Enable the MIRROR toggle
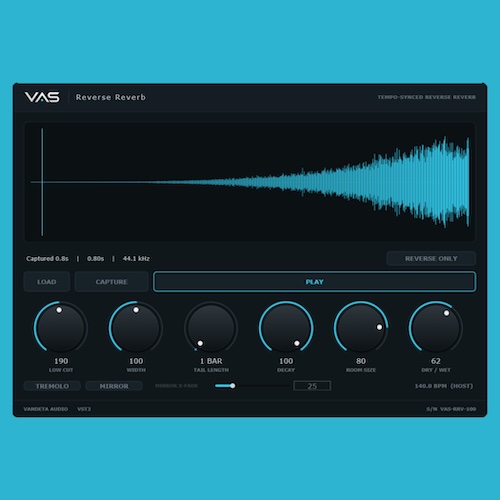The image size is (500, 500). pos(114,386)
